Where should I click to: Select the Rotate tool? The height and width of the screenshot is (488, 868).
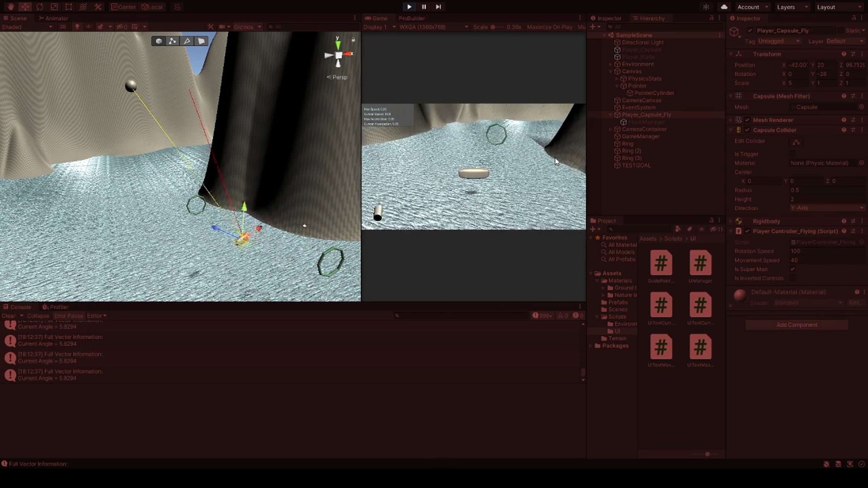point(39,7)
